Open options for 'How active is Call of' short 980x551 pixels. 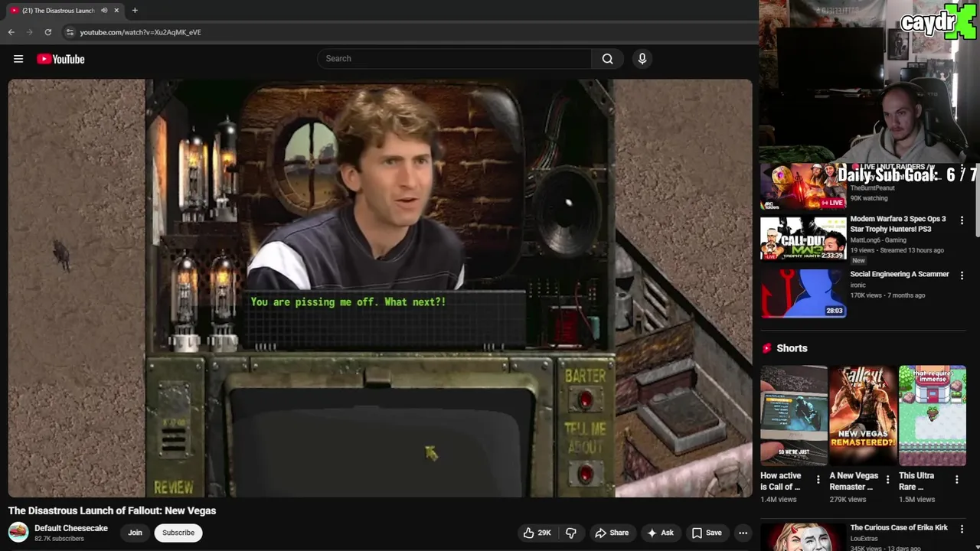[818, 480]
